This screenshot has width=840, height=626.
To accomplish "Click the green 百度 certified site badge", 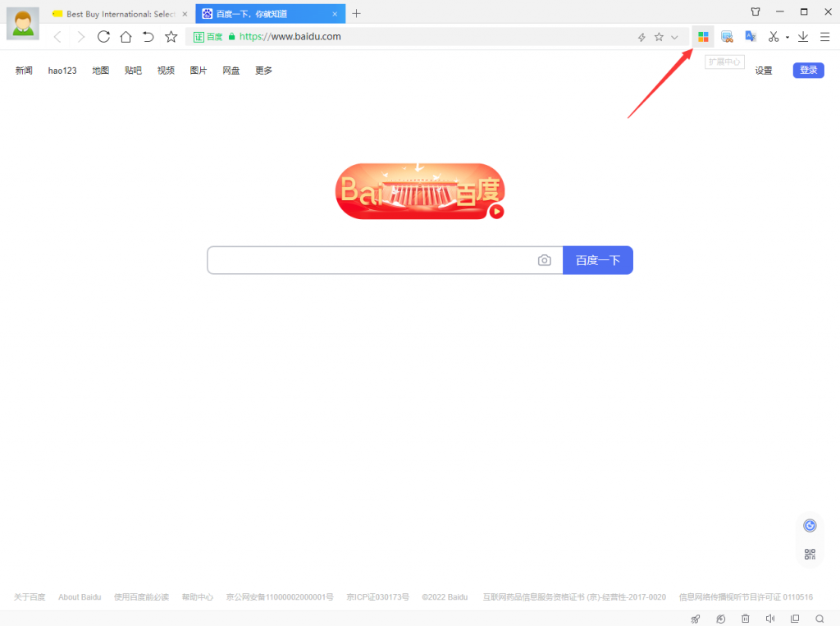I will click(x=208, y=37).
